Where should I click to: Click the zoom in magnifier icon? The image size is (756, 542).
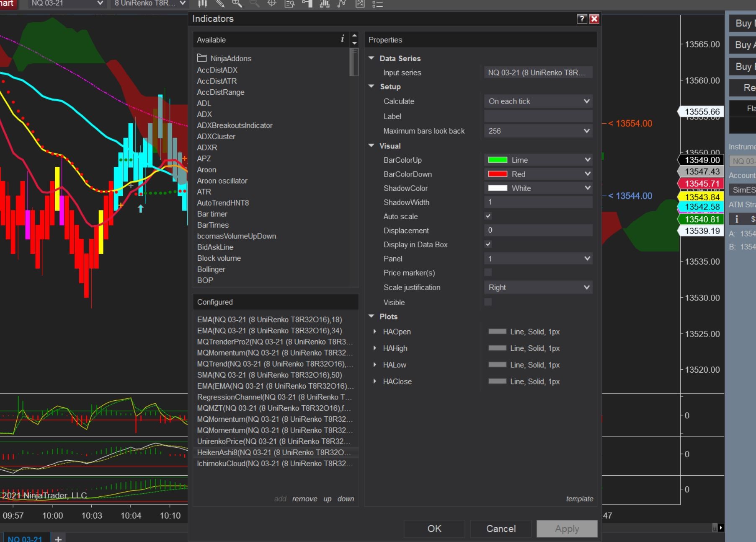coord(237,4)
